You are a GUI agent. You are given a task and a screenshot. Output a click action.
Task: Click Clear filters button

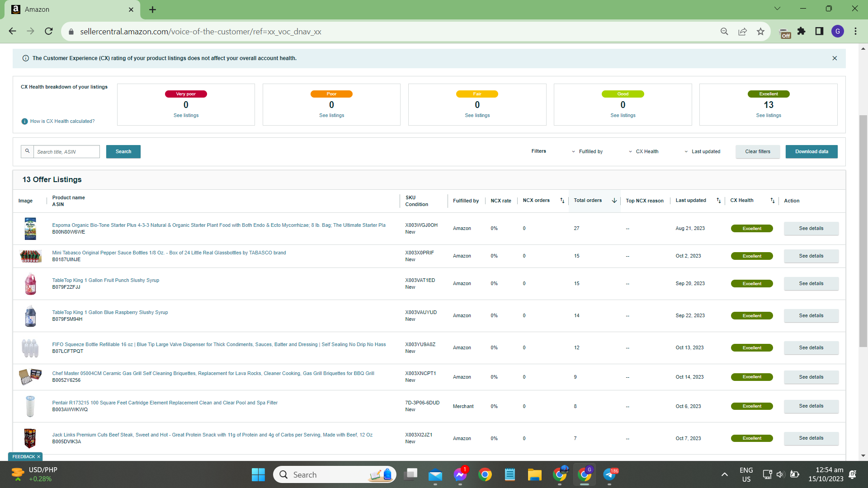[x=758, y=152]
